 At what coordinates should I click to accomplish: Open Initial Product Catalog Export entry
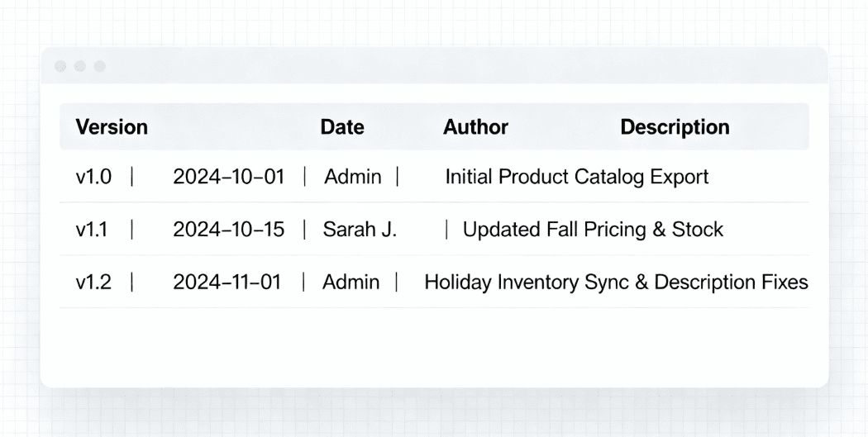click(576, 177)
